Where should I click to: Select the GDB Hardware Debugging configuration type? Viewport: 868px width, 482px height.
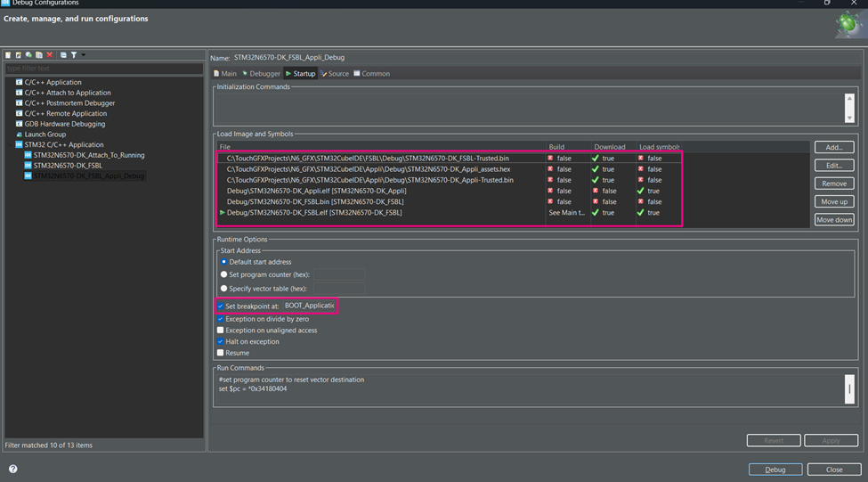(x=63, y=124)
